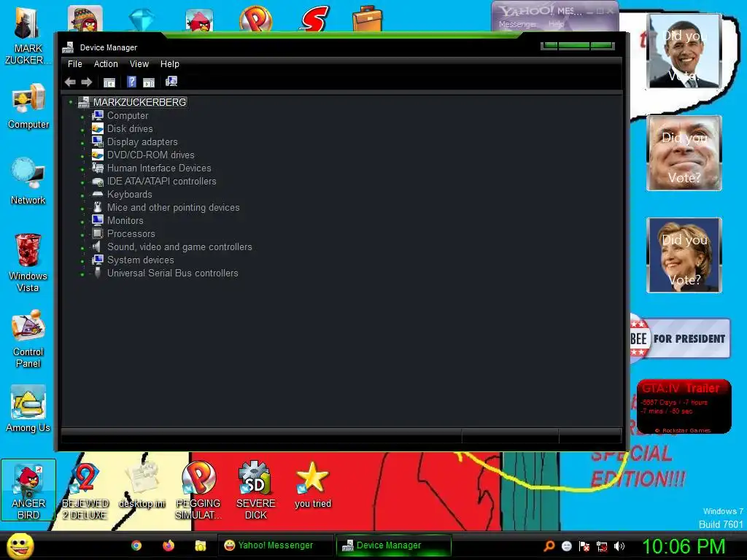Click the Hillary 'Did you Vote?' picture

[684, 254]
